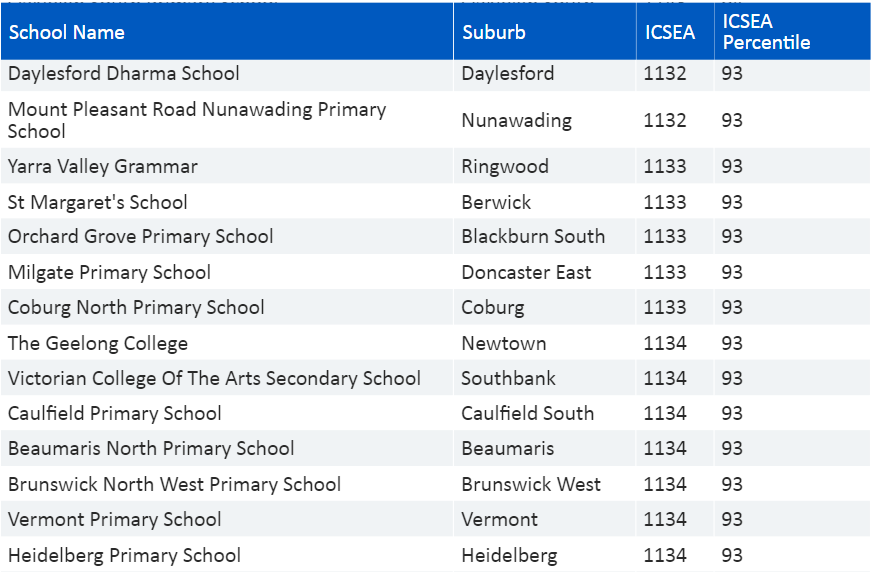Click Beaumaris North Primary School
Image resolution: width=871 pixels, height=572 pixels.
tap(151, 448)
